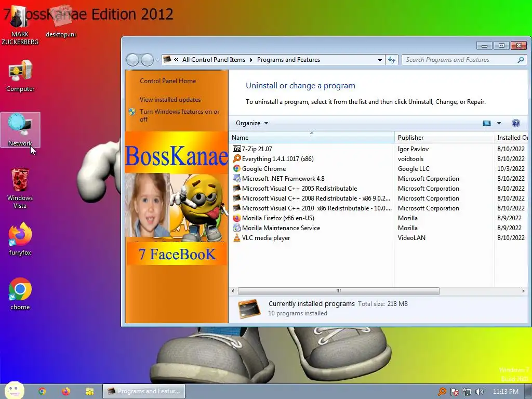Viewport: 532px width, 399px height.
Task: Open View installed updates link
Action: (x=170, y=100)
